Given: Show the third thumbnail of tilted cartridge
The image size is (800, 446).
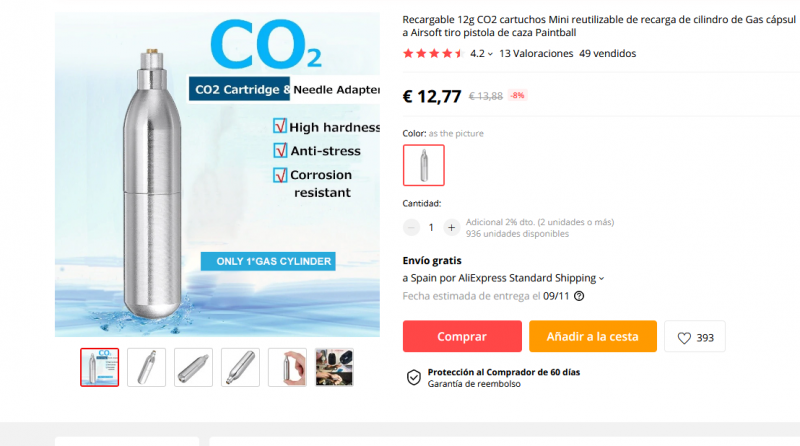Looking at the screenshot, I should coord(194,367).
